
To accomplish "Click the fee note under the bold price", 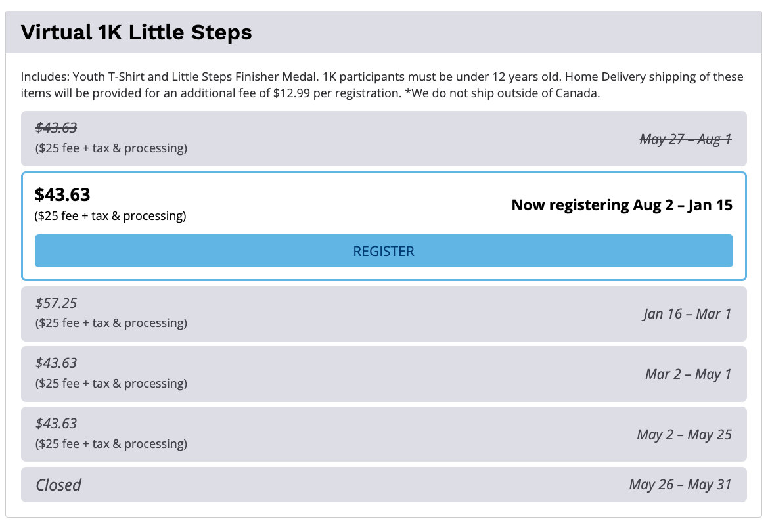I will (x=110, y=216).
